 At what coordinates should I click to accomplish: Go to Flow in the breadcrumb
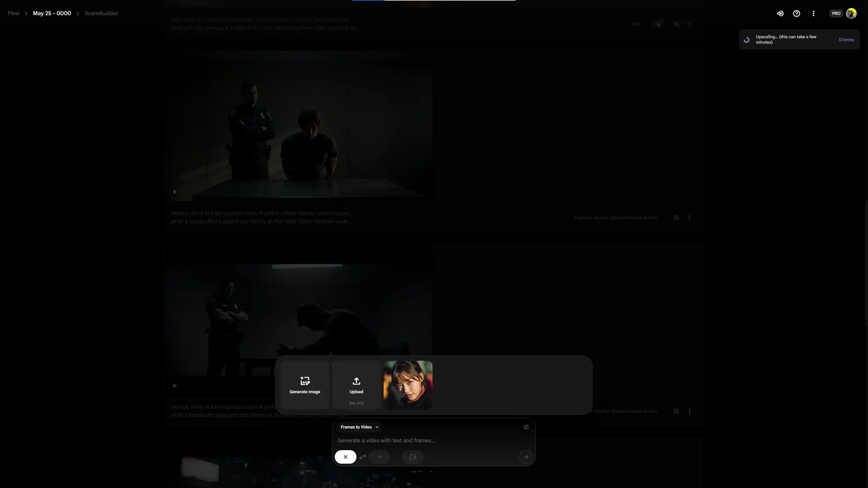point(14,14)
